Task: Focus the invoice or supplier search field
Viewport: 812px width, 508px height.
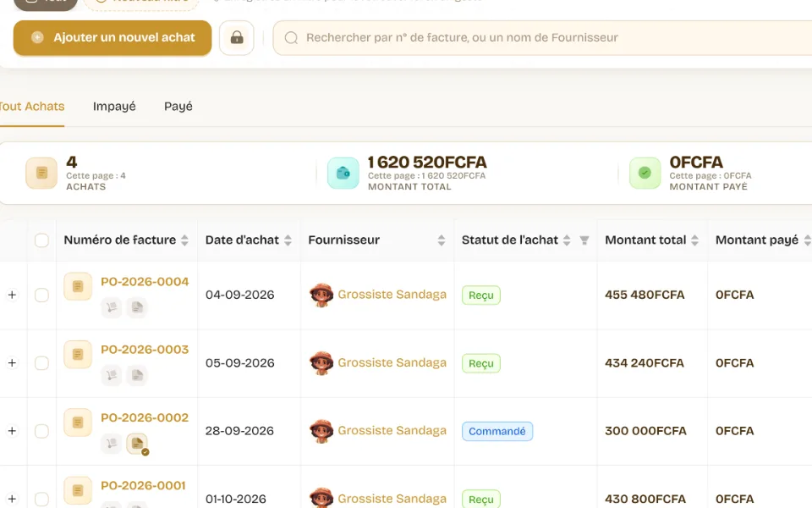Action: 542,38
